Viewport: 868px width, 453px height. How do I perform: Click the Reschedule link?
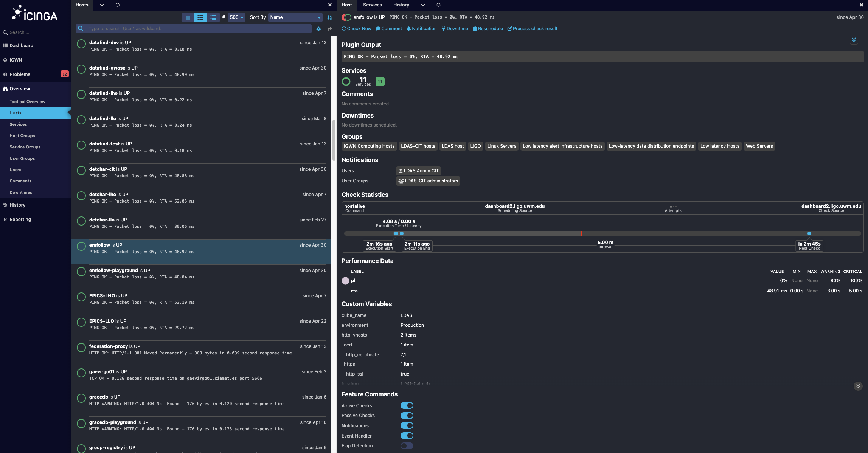click(488, 29)
